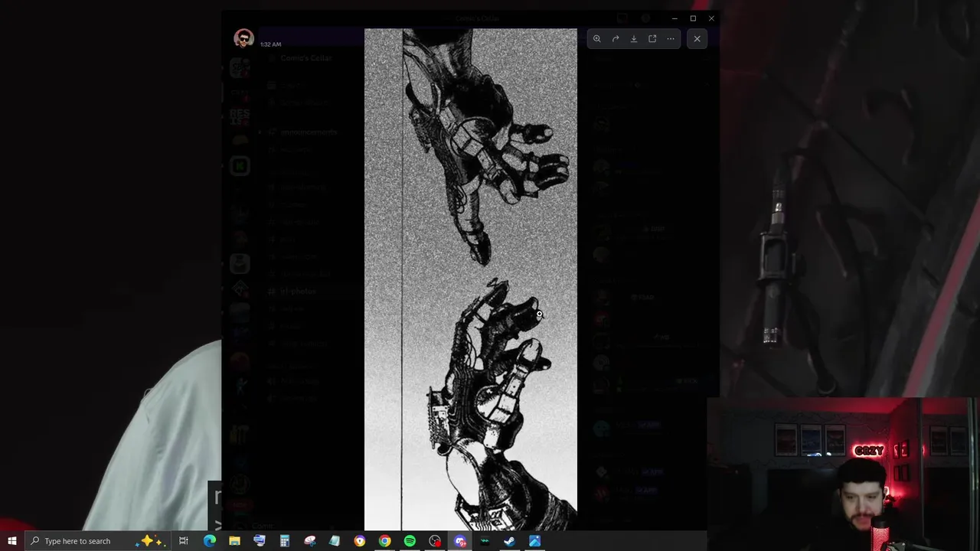
Task: Zoom into the image with the magnifier icon
Action: [597, 39]
